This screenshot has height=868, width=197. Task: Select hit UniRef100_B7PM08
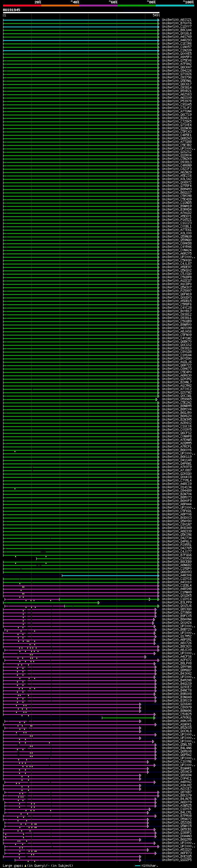tap(176, 815)
